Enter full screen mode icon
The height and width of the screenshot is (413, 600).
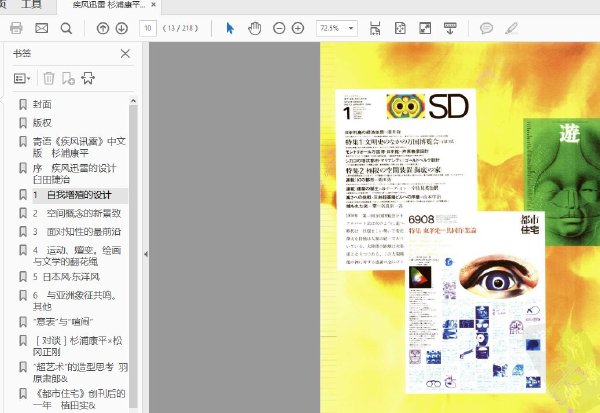coord(425,28)
